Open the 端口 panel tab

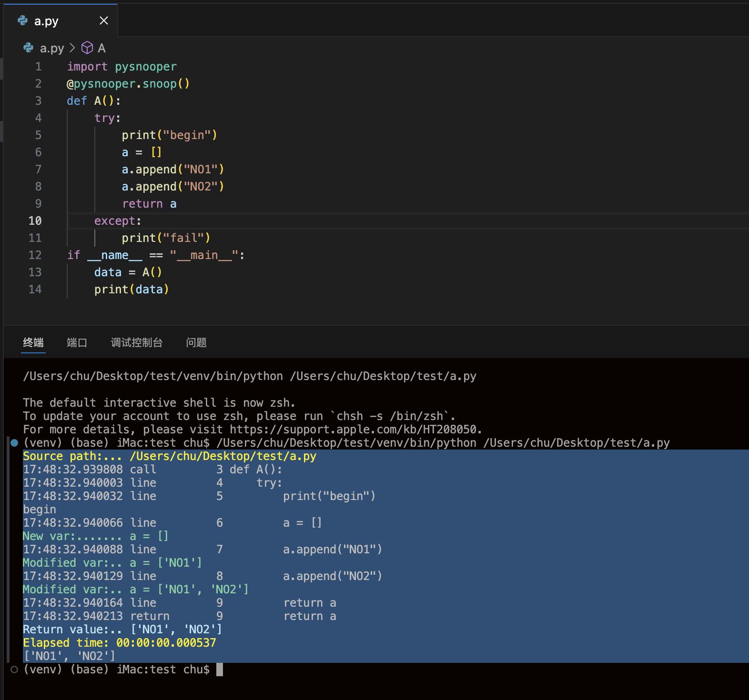tap(77, 342)
